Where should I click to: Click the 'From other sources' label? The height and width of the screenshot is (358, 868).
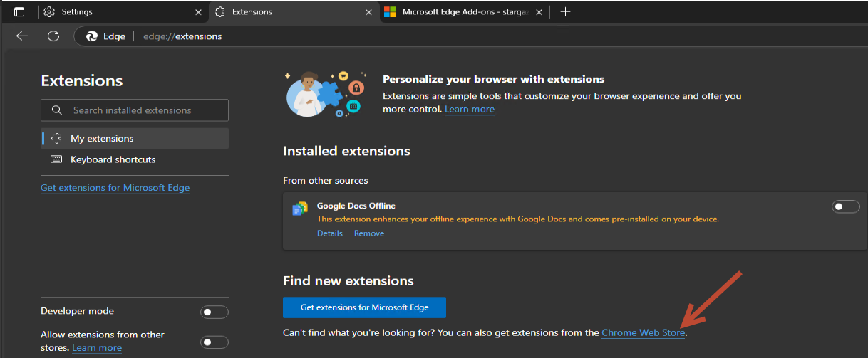point(326,181)
